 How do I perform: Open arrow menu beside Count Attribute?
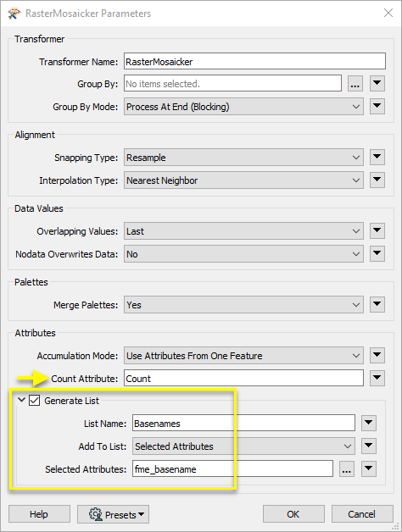377,378
